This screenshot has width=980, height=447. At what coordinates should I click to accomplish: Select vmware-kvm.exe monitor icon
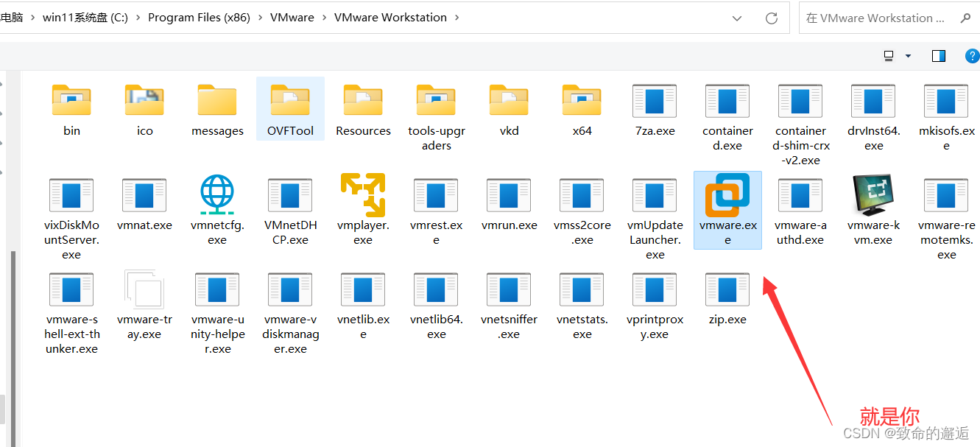pos(873,194)
